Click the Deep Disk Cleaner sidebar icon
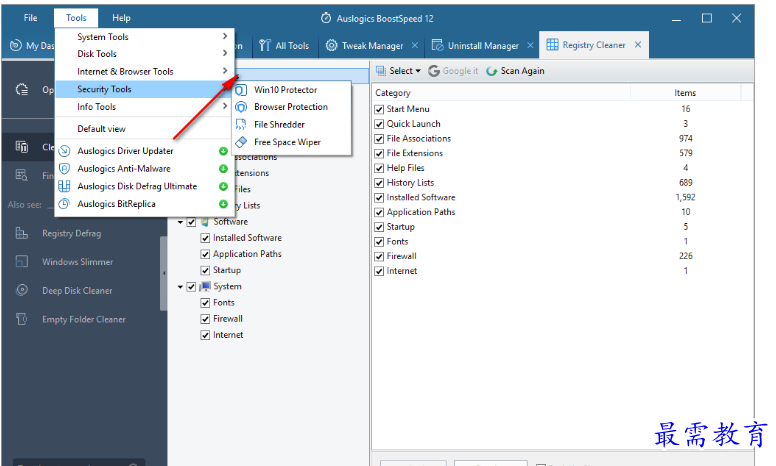 click(x=22, y=290)
